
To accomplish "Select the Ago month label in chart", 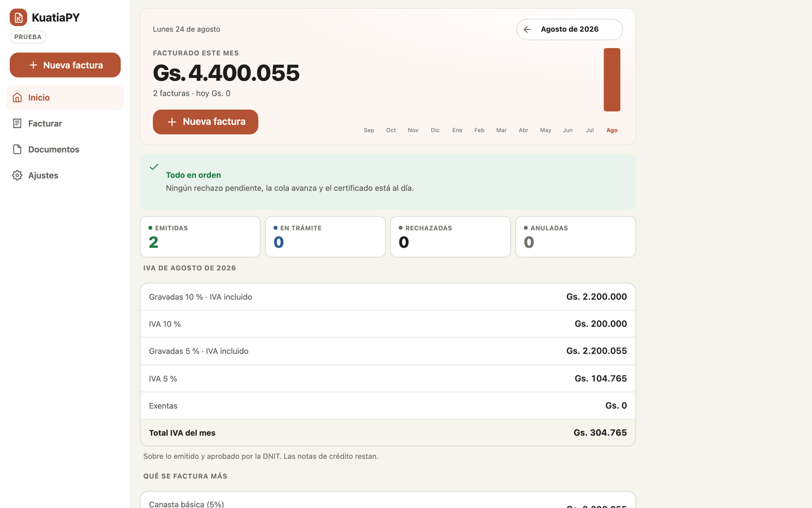I will coord(612,131).
